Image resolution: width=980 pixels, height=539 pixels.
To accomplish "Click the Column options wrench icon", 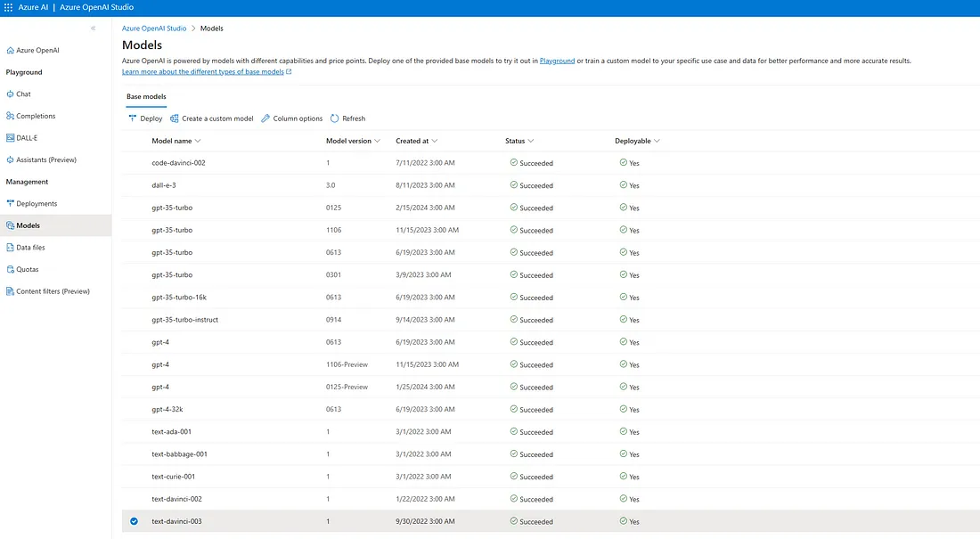I will point(265,118).
